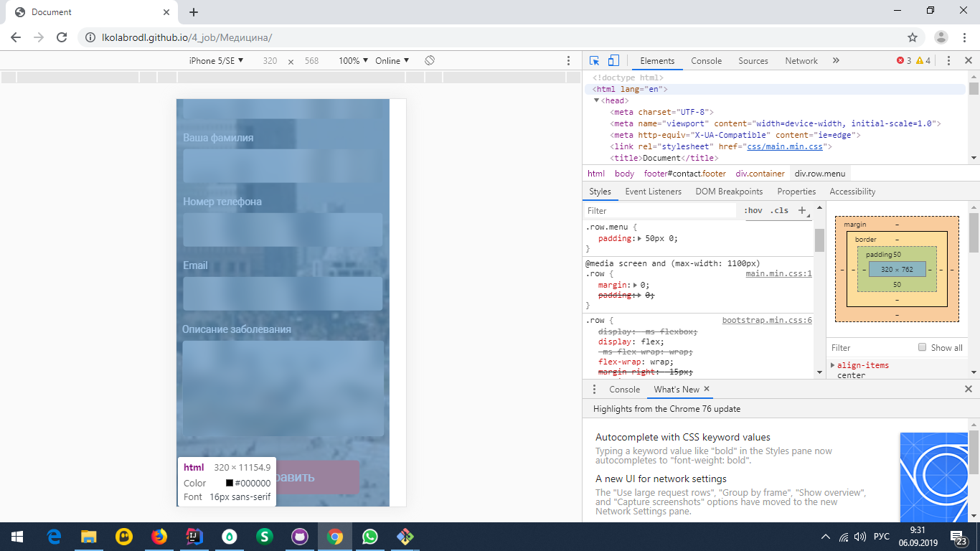Switch to the Console tab

(x=707, y=61)
